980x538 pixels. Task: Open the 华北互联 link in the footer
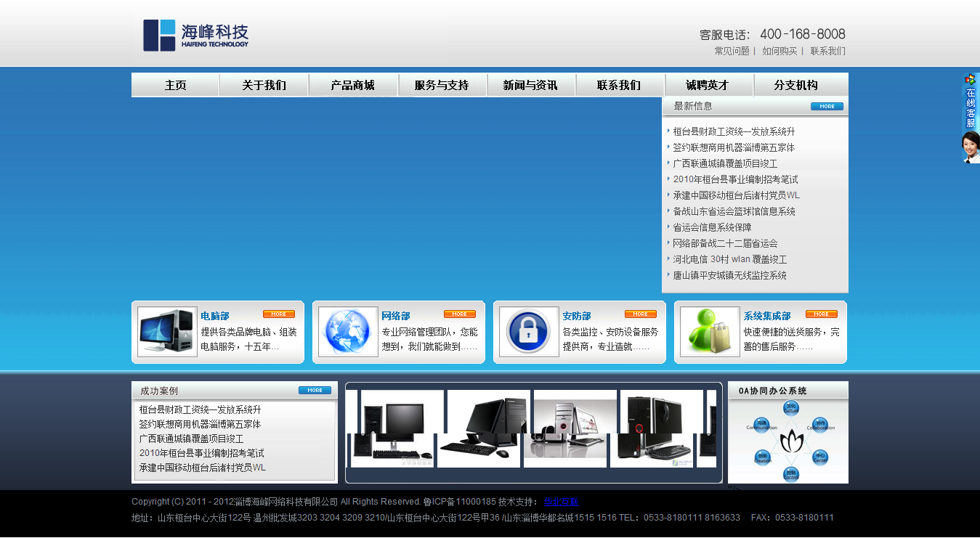(562, 502)
